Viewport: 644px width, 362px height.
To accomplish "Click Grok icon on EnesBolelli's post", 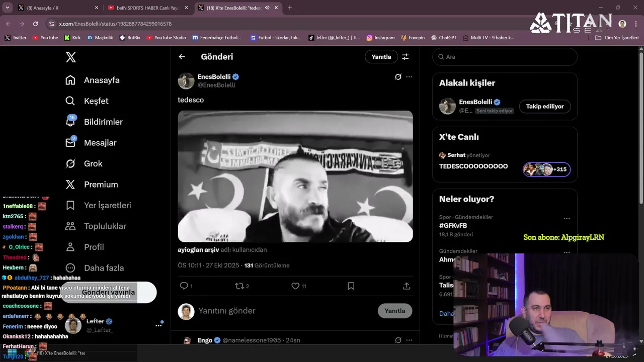I will [398, 77].
